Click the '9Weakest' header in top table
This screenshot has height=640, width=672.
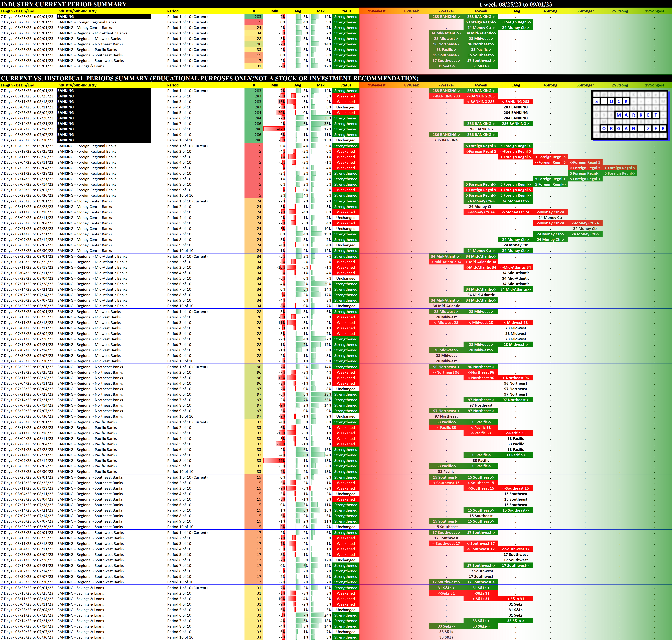[x=376, y=11]
